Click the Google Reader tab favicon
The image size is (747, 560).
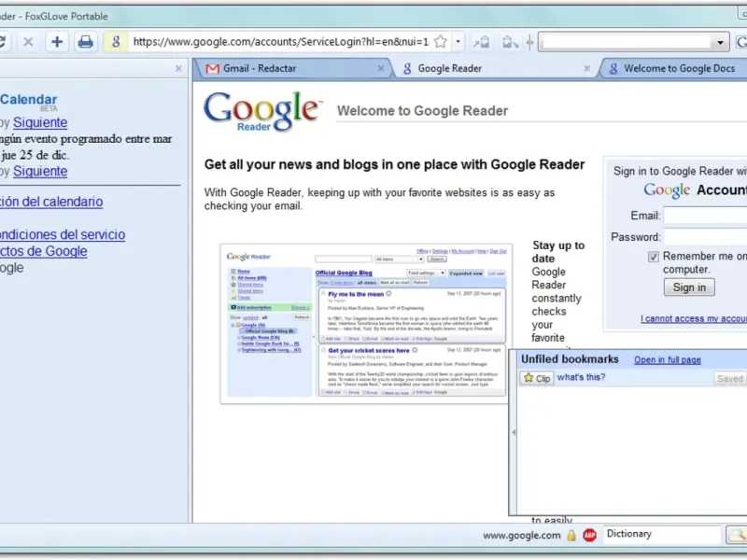[407, 68]
